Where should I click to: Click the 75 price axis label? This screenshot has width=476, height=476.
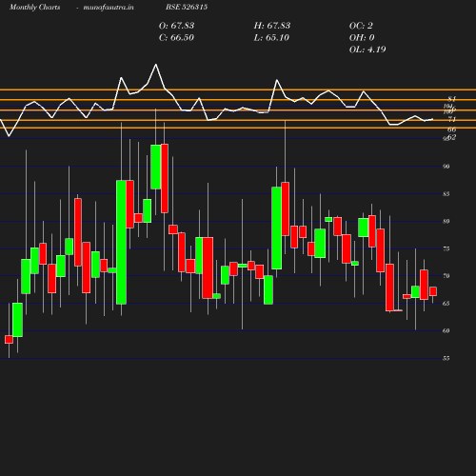[446, 248]
